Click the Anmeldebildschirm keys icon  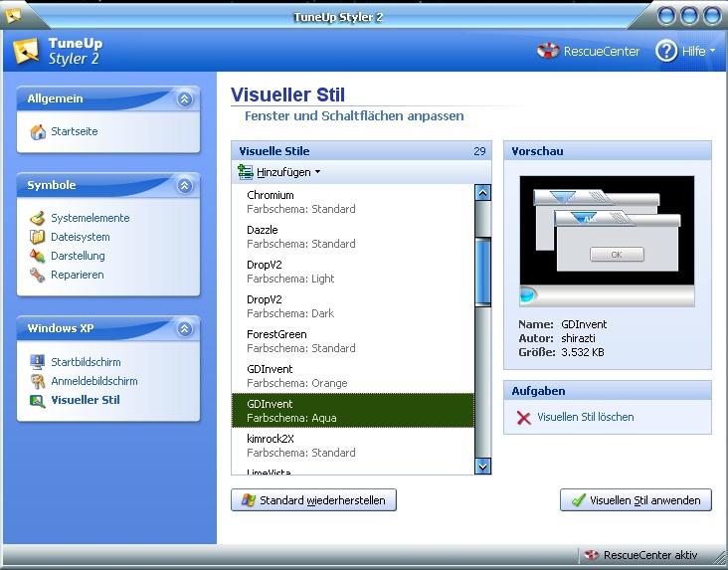(x=37, y=381)
